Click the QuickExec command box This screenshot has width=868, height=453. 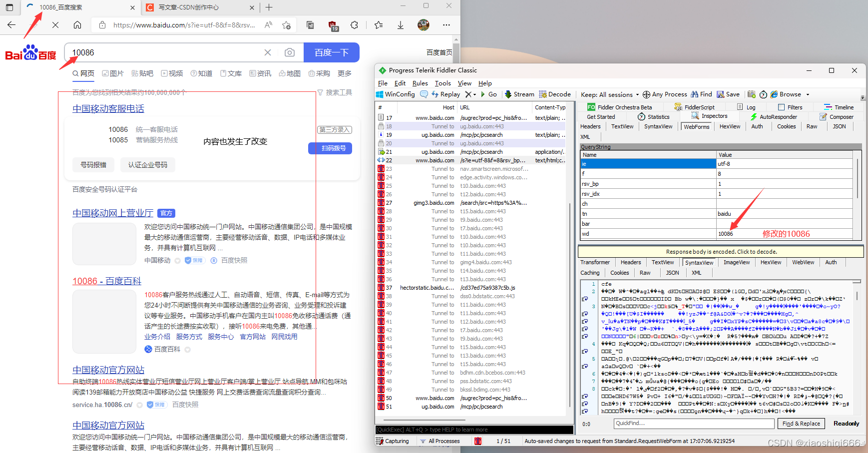(474, 430)
